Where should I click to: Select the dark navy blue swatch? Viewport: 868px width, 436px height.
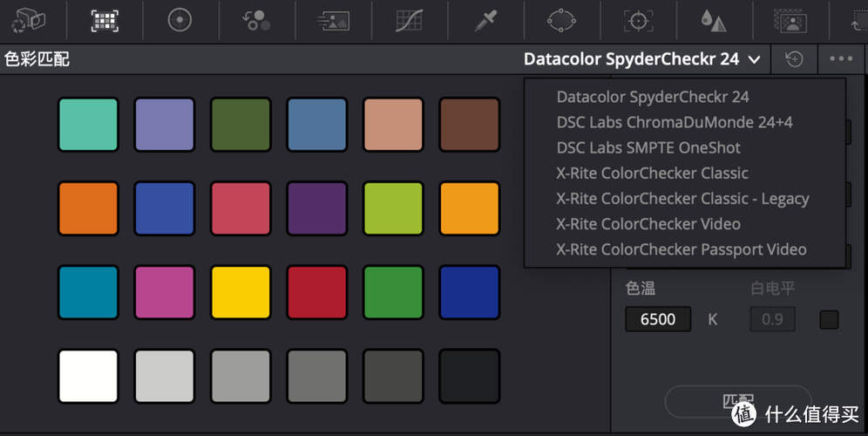(x=470, y=292)
